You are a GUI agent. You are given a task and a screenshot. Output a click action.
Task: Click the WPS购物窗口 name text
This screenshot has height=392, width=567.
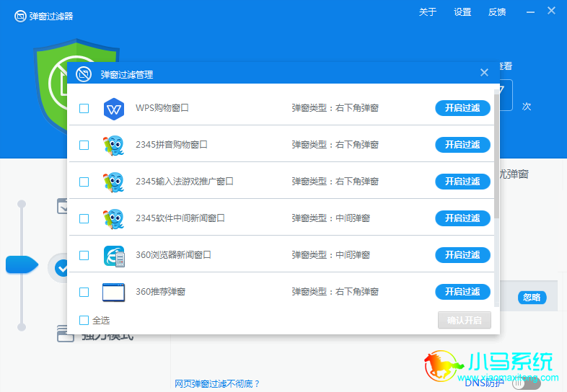[162, 107]
